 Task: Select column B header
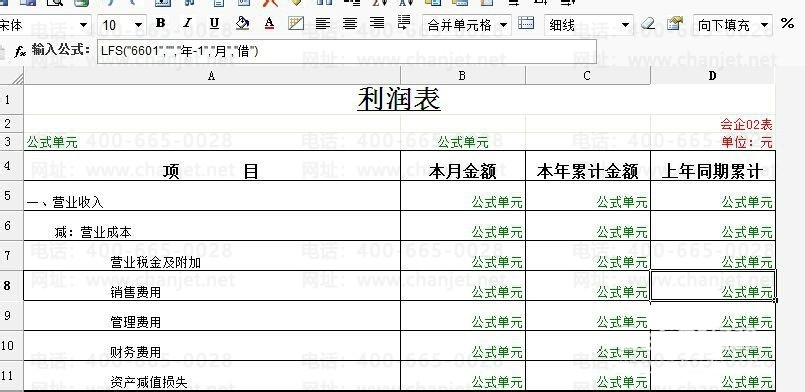pos(463,76)
